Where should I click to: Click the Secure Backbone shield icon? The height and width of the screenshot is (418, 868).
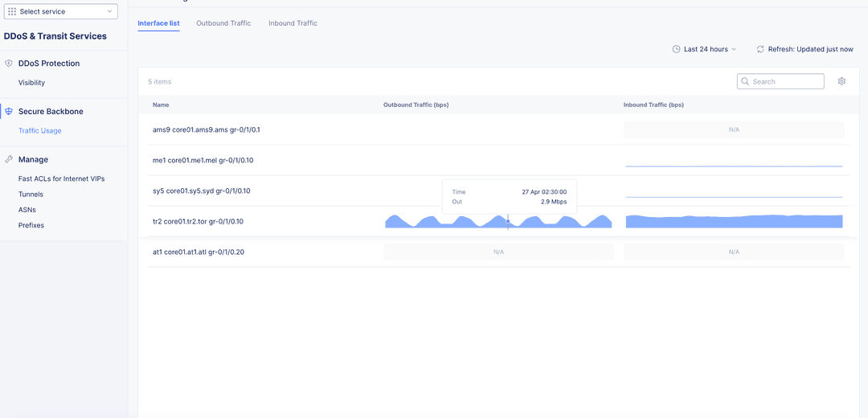click(x=8, y=112)
